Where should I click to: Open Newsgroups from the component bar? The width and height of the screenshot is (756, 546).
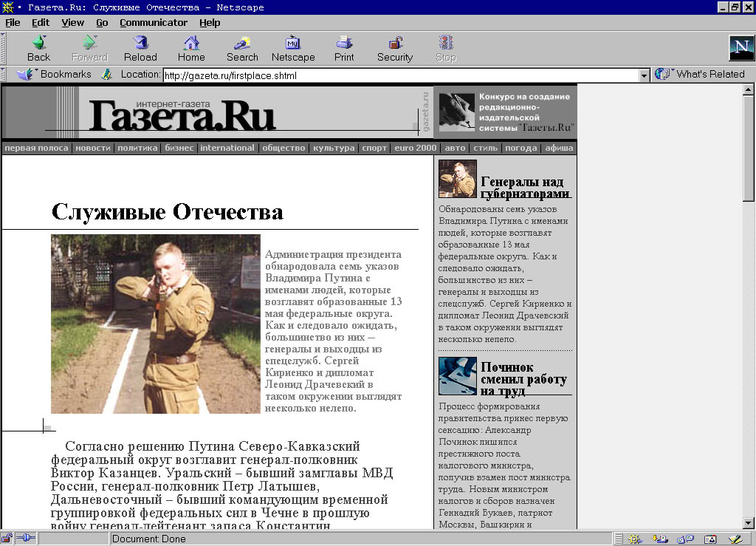click(x=685, y=539)
